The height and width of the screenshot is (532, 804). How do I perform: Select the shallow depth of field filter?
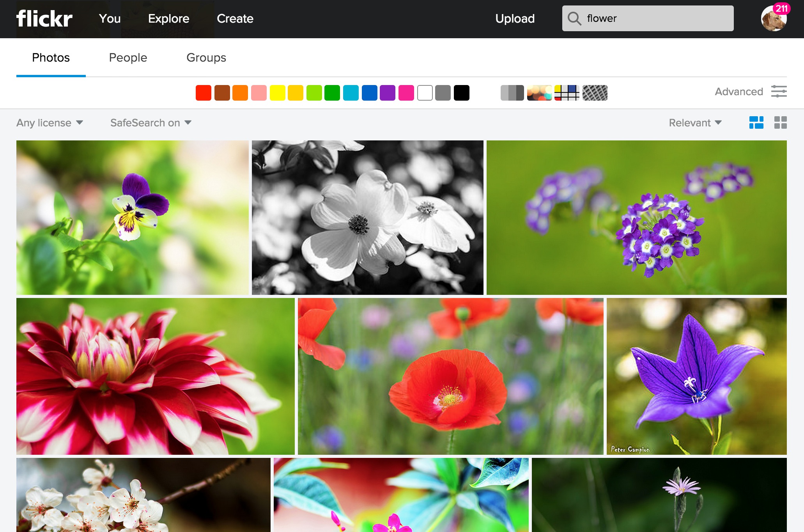539,93
